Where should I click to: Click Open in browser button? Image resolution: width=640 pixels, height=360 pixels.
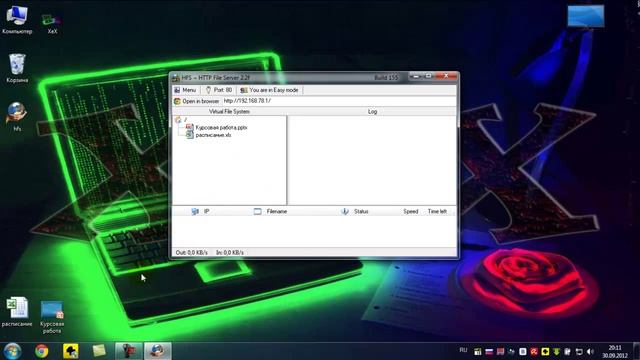click(197, 101)
